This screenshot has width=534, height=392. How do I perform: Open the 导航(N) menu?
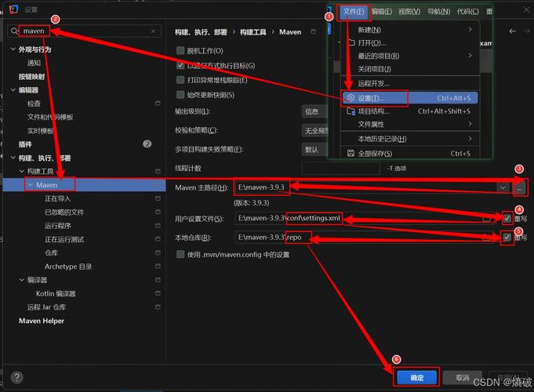point(438,12)
